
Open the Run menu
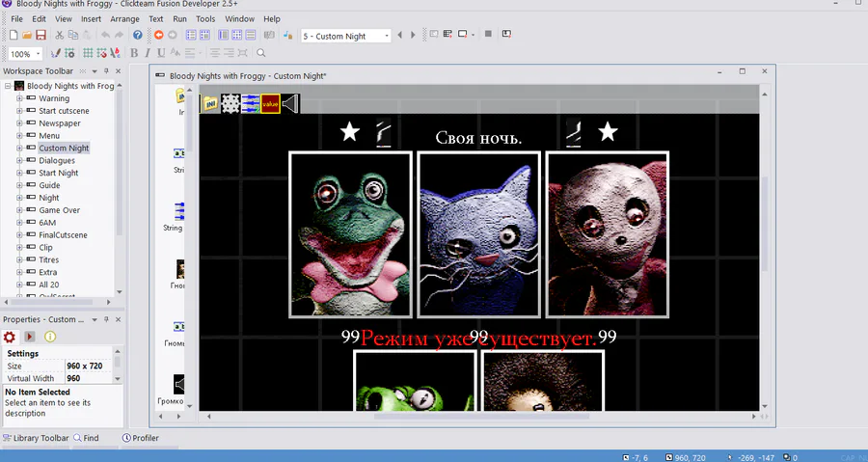tap(180, 19)
